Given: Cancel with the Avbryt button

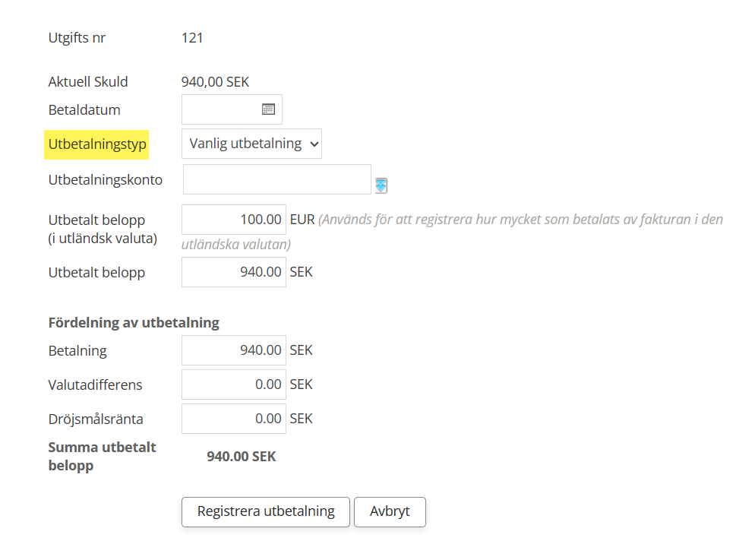Looking at the screenshot, I should click(x=390, y=511).
